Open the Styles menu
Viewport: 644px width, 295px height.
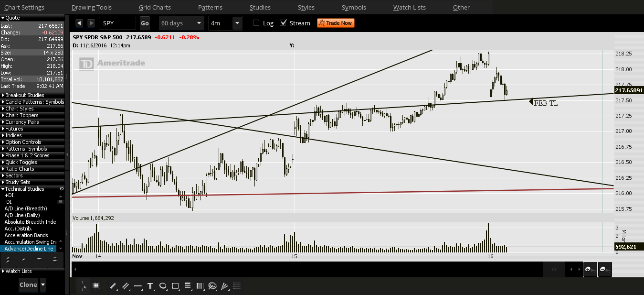tap(306, 7)
